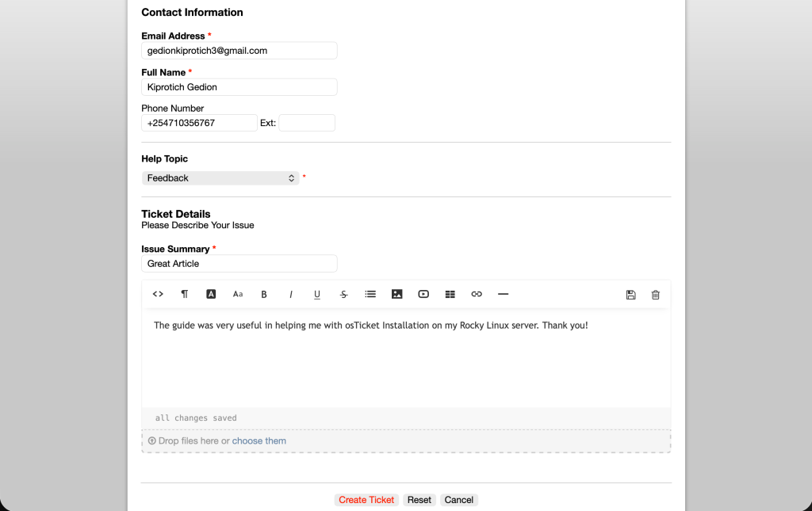Open font size options icon
Viewport: 812px width, 511px height.
pyautogui.click(x=238, y=294)
